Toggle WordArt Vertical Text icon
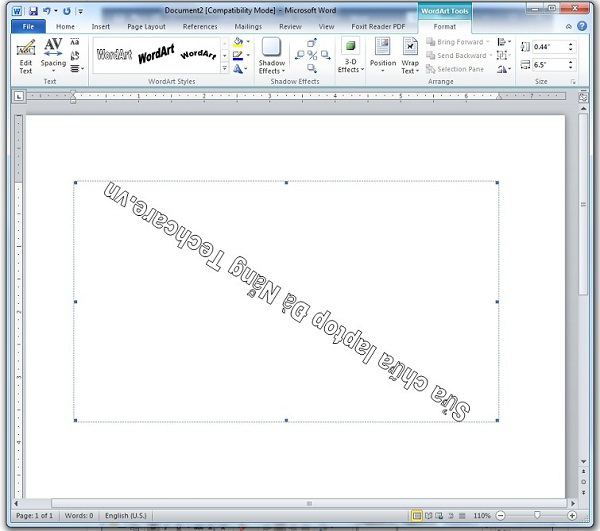The width and height of the screenshot is (600, 531). 75,55
